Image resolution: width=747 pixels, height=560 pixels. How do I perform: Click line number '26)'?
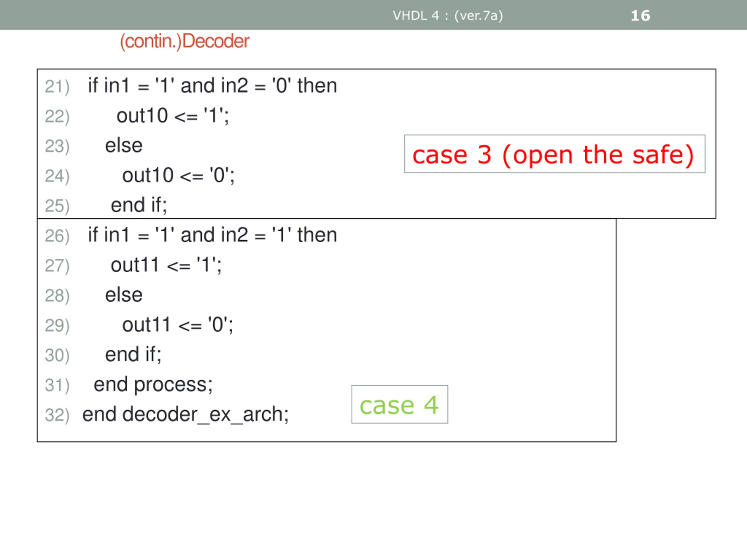click(57, 236)
